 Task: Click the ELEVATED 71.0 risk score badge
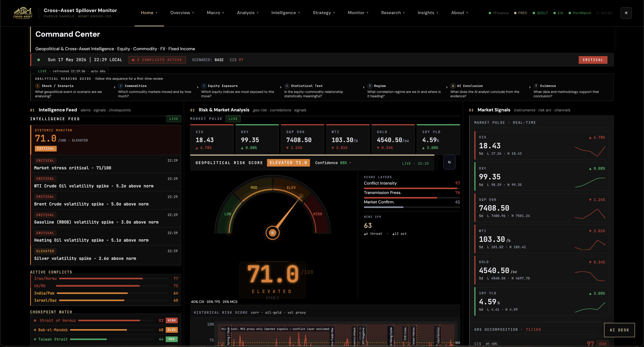288,163
